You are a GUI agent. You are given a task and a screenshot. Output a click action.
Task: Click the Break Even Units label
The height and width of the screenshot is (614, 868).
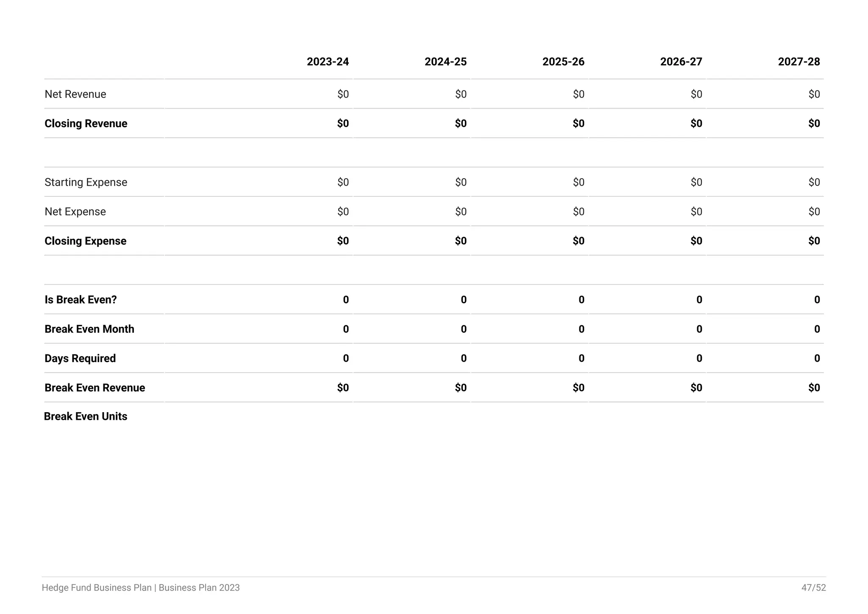[x=86, y=416]
